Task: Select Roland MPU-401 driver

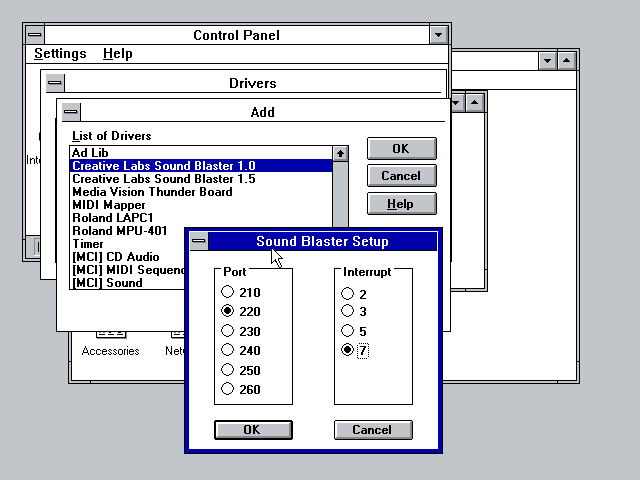Action: point(127,231)
